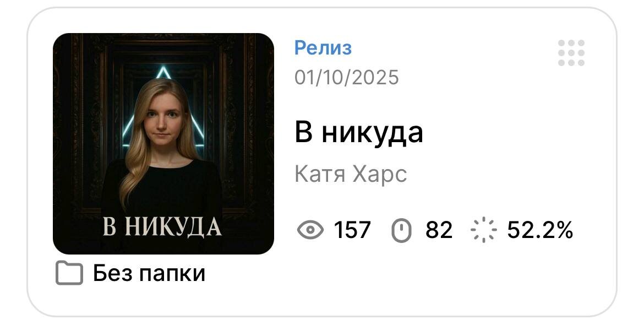Click the 'Релиз' type label
Image resolution: width=644 pixels, height=330 pixels.
pyautogui.click(x=323, y=48)
